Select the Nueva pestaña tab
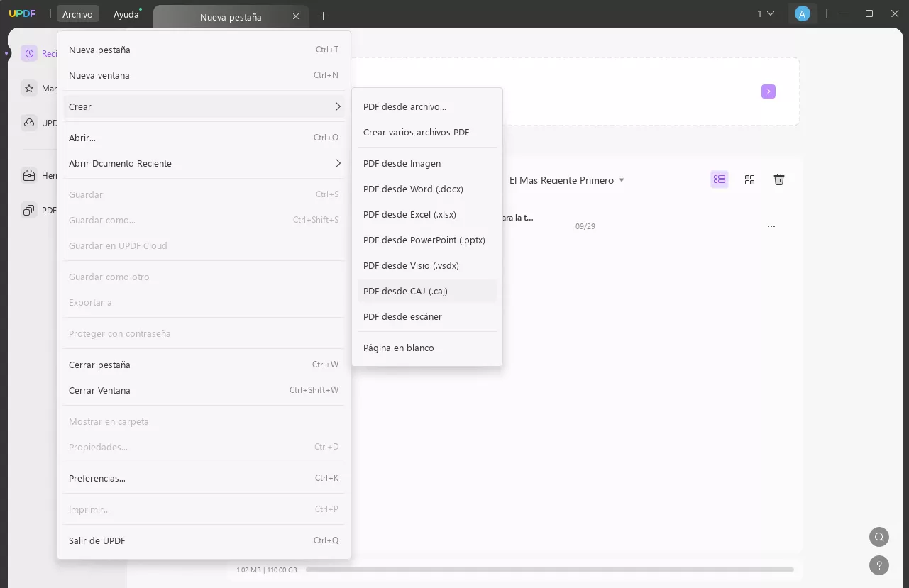 coord(231,16)
